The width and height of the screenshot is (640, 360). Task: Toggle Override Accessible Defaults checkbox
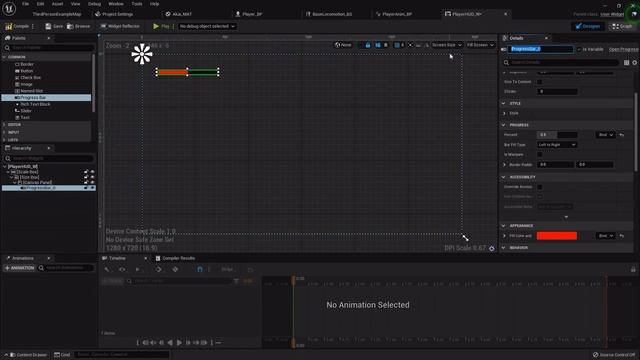click(x=540, y=187)
